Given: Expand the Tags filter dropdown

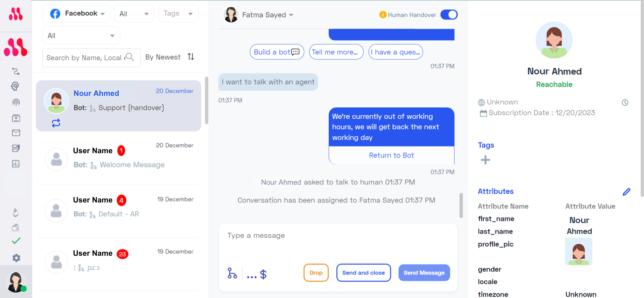Looking at the screenshot, I should point(178,14).
